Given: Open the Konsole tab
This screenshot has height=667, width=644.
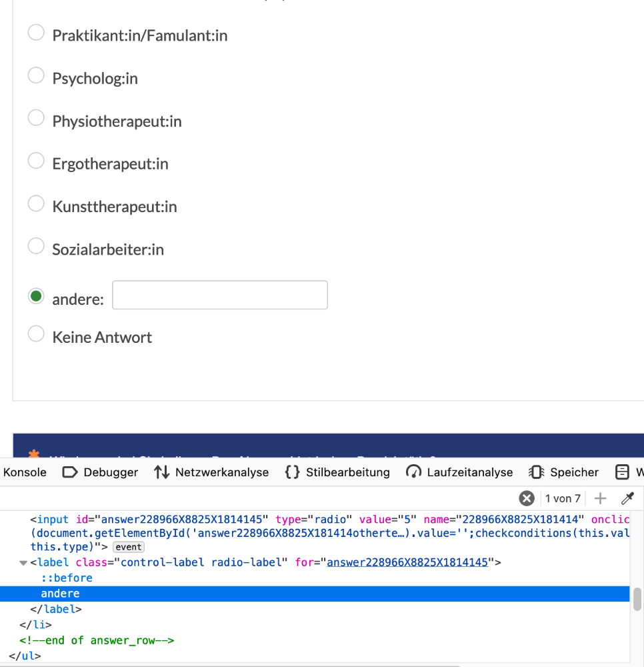Looking at the screenshot, I should click(25, 472).
